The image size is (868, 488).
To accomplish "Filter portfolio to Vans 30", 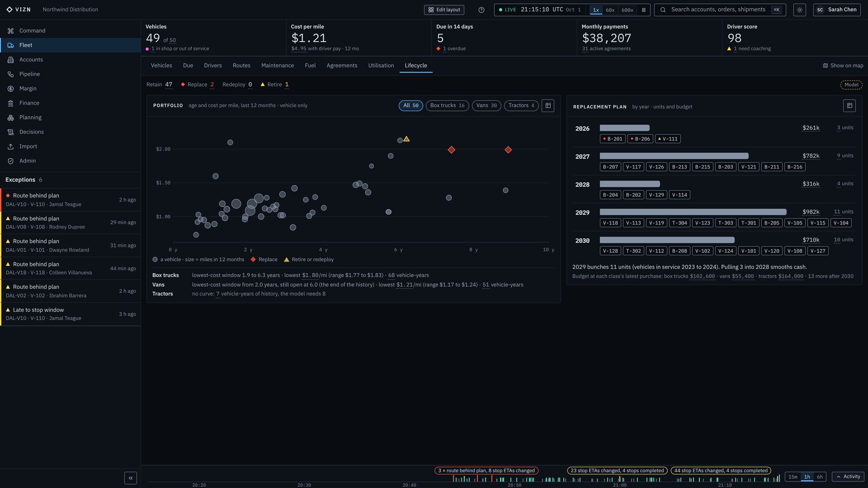I will 486,106.
